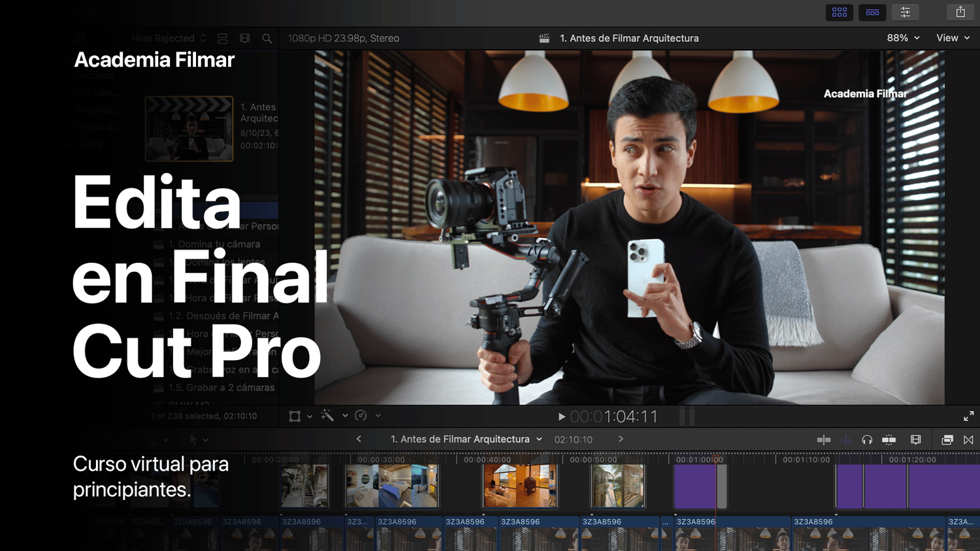Open the transitions browser icon

(x=968, y=440)
